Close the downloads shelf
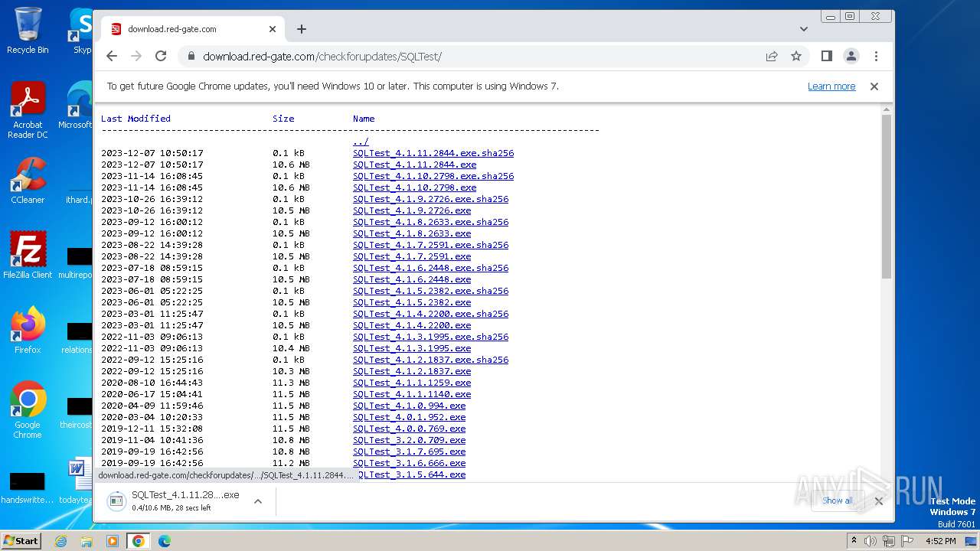Screen dimensions: 980x551 [878, 501]
